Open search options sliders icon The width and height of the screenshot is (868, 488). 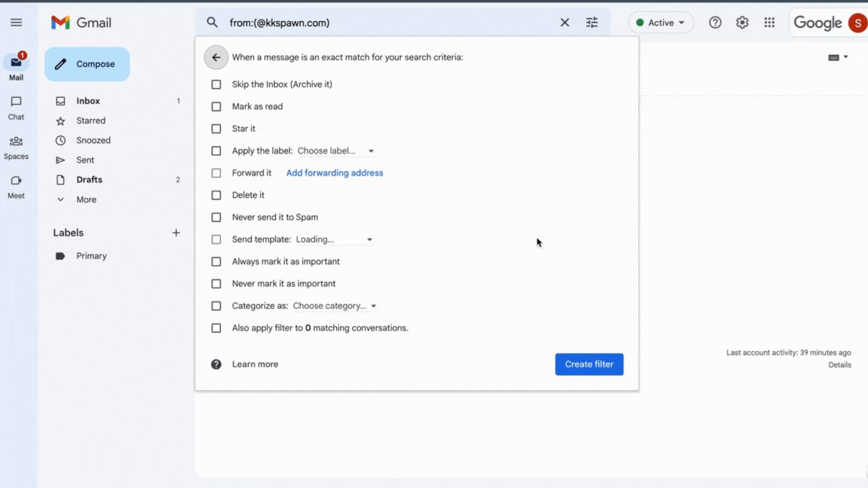(591, 23)
